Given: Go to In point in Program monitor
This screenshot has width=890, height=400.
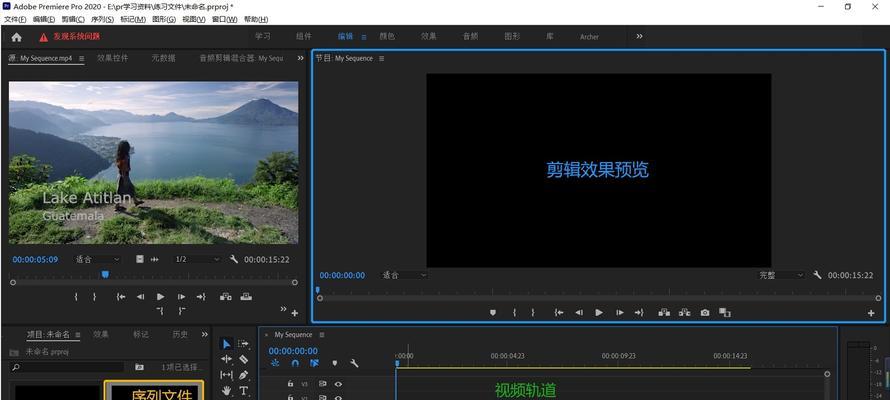Looking at the screenshot, I should coord(559,313).
